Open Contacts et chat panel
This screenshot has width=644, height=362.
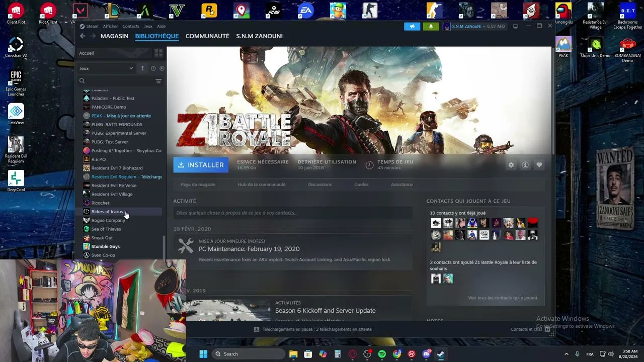pyautogui.click(x=530, y=329)
